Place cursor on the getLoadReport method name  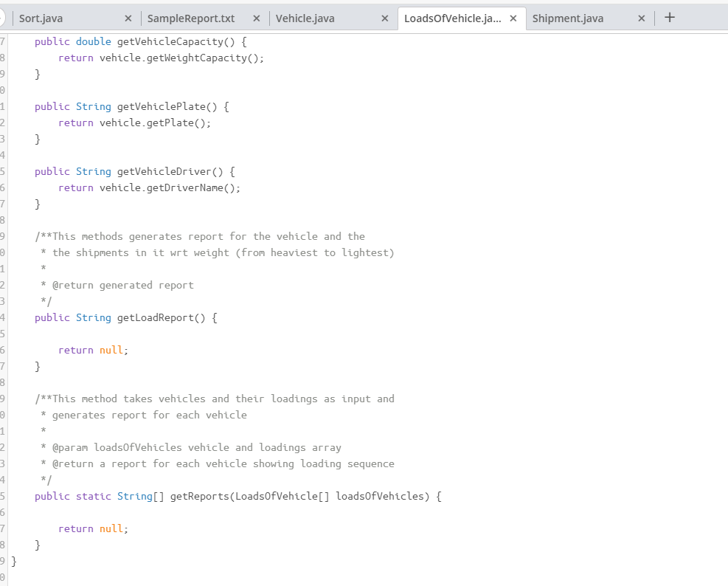point(156,317)
